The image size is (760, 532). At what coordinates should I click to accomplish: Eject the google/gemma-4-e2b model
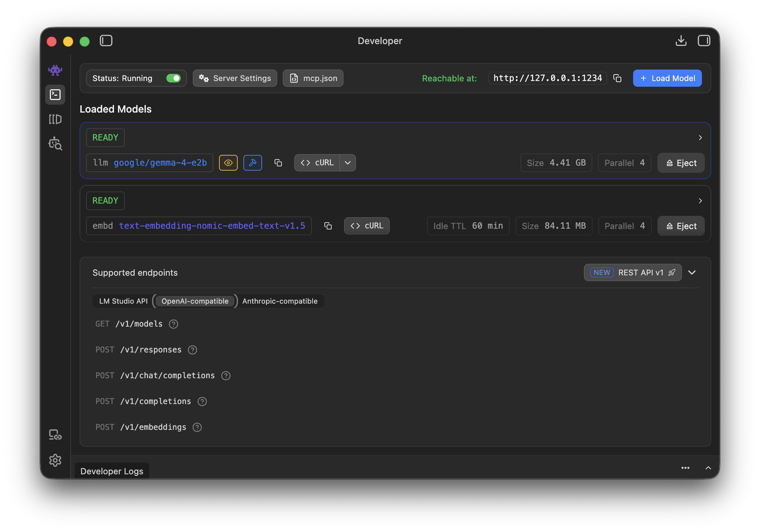click(x=681, y=163)
